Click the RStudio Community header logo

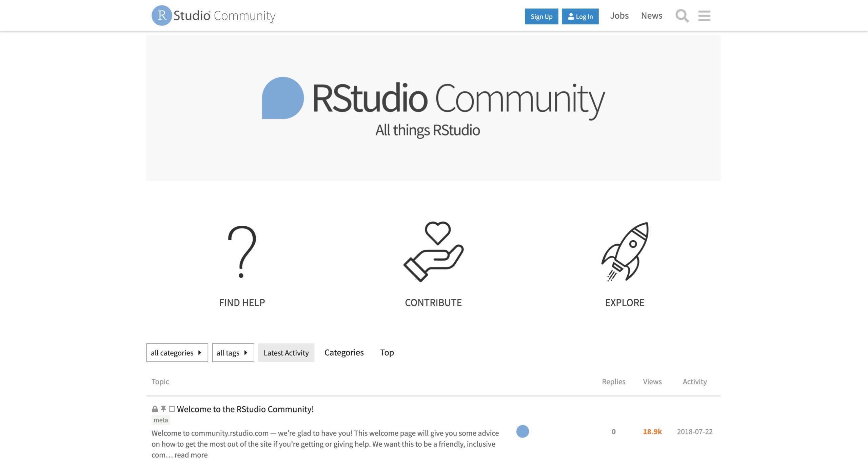tap(213, 16)
